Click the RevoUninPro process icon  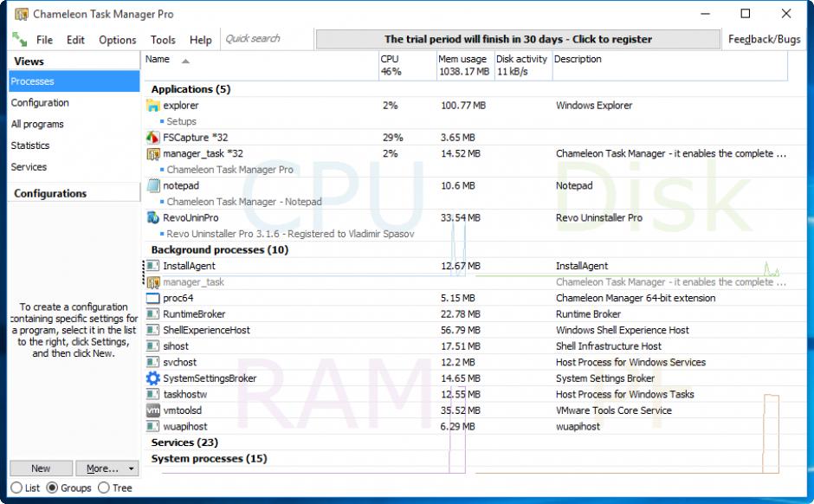[x=152, y=218]
